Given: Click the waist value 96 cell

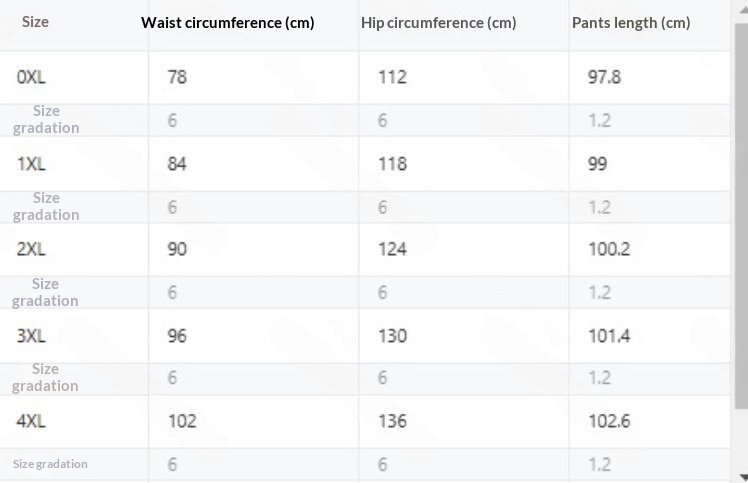Looking at the screenshot, I should coord(177,335).
